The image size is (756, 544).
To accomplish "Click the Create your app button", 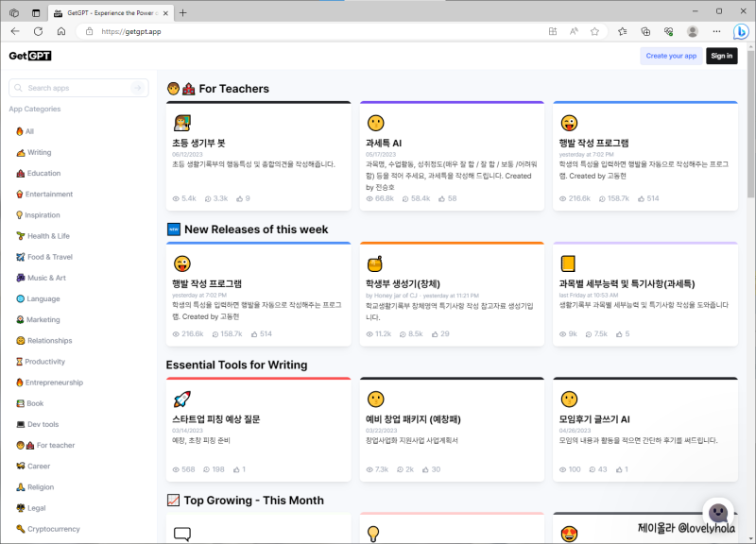I will (x=671, y=56).
